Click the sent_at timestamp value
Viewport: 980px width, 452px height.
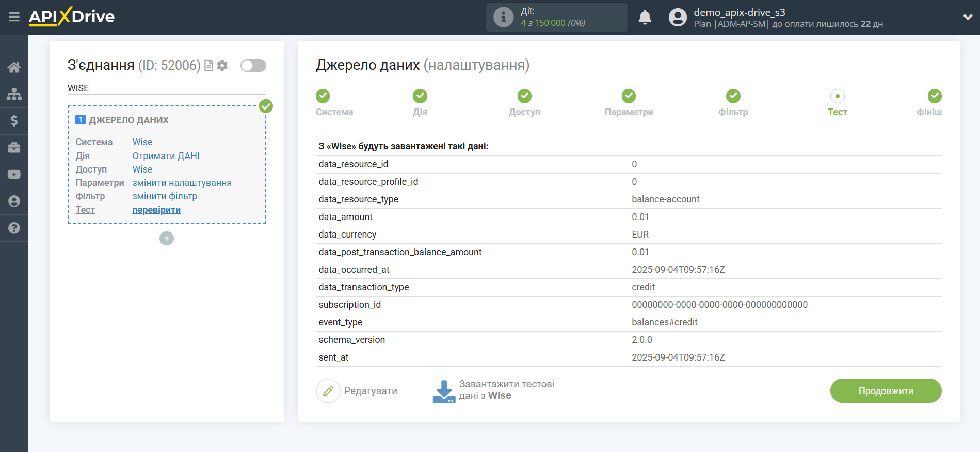click(x=678, y=357)
